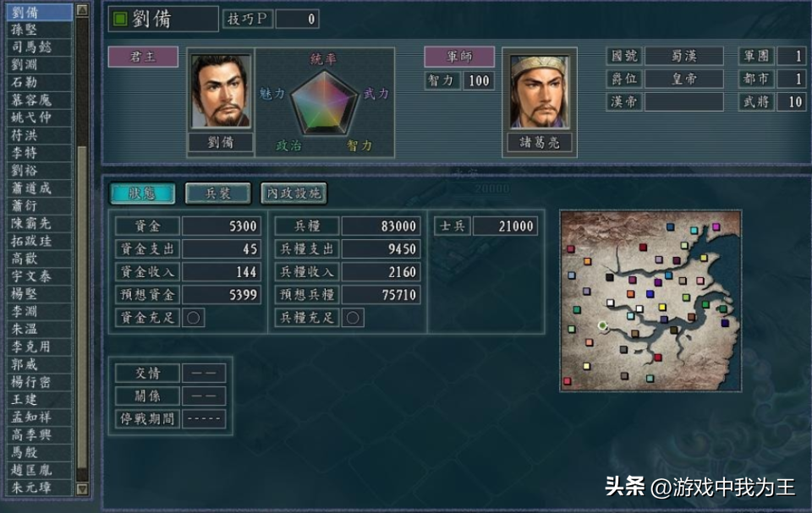Click the 資金充足 circle indicator
This screenshot has height=513, width=812.
193,318
